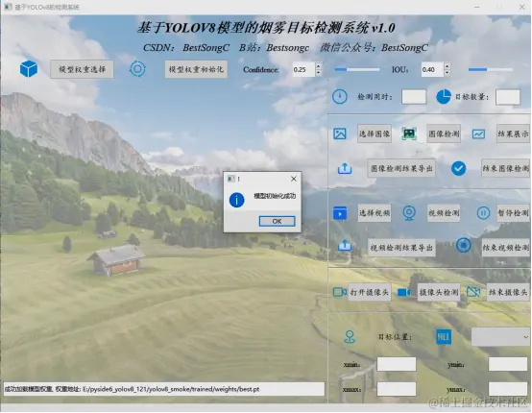Screen dimensions: 532x413
Task: Click the IOU slider
Action: (491, 69)
